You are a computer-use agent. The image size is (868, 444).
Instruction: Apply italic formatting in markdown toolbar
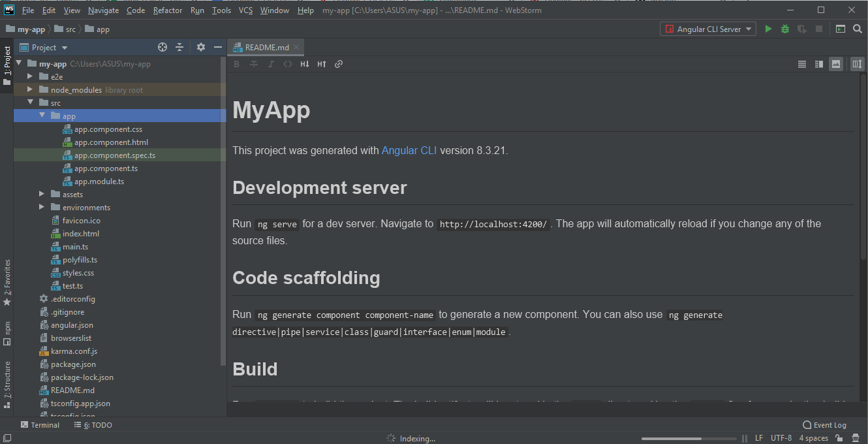pyautogui.click(x=271, y=64)
